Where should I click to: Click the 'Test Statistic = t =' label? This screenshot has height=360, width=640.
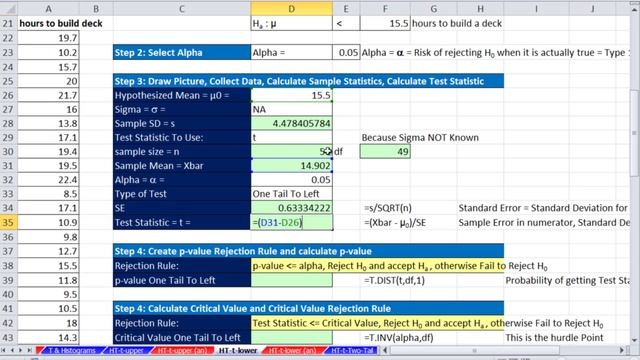pyautogui.click(x=182, y=222)
